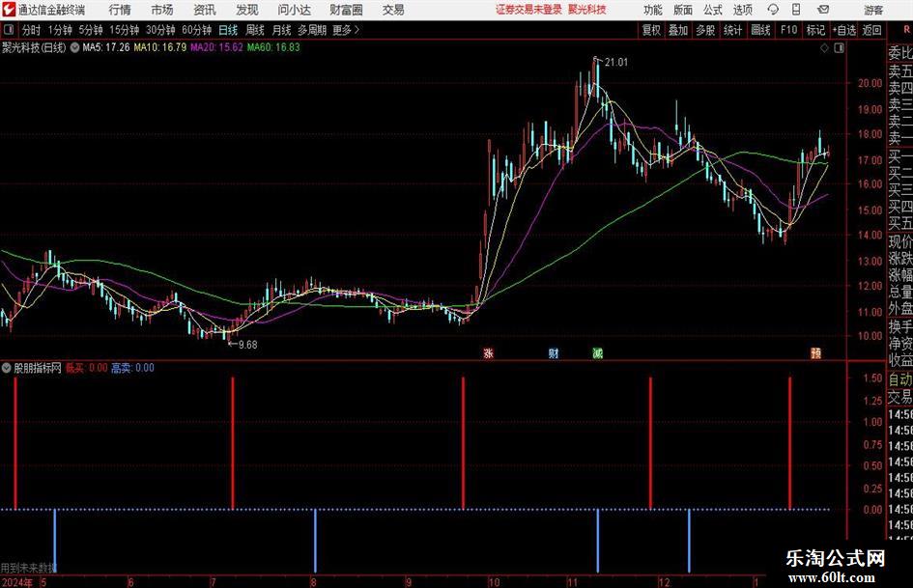Switch to 周线 period tab
The width and height of the screenshot is (913, 588).
tap(255, 30)
